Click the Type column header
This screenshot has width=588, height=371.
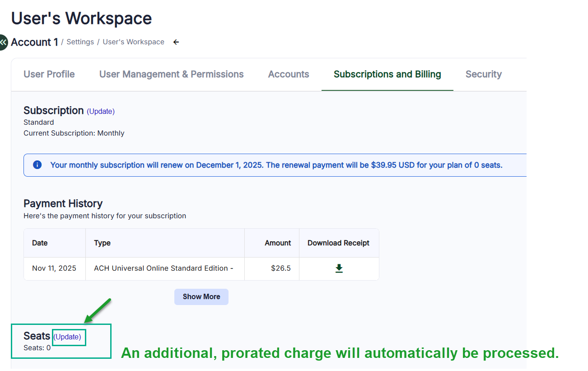[102, 243]
